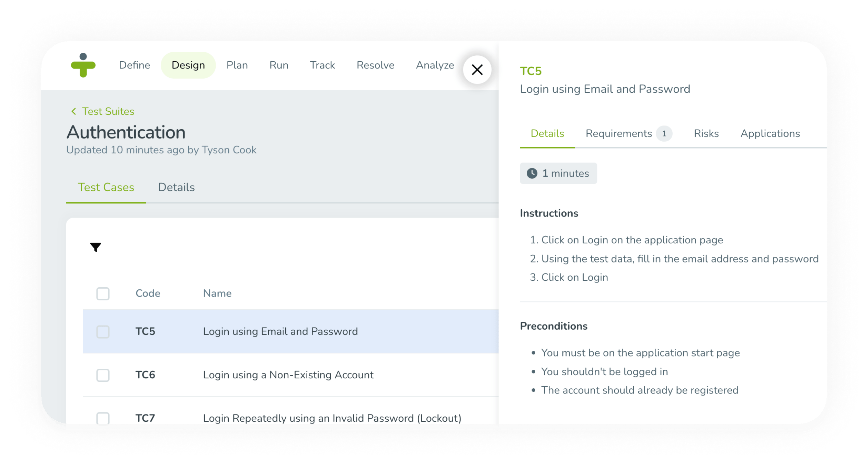
Task: Close the TC5 detail panel
Action: coord(477,70)
